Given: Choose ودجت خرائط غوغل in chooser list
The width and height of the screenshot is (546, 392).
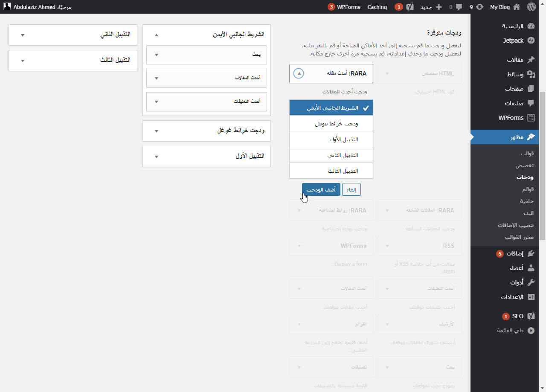Looking at the screenshot, I should 331,123.
